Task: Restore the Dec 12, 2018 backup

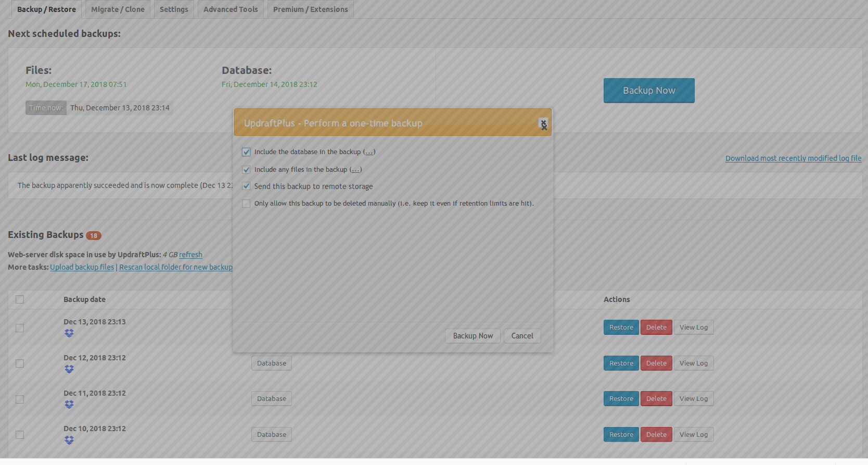Action: click(x=621, y=363)
